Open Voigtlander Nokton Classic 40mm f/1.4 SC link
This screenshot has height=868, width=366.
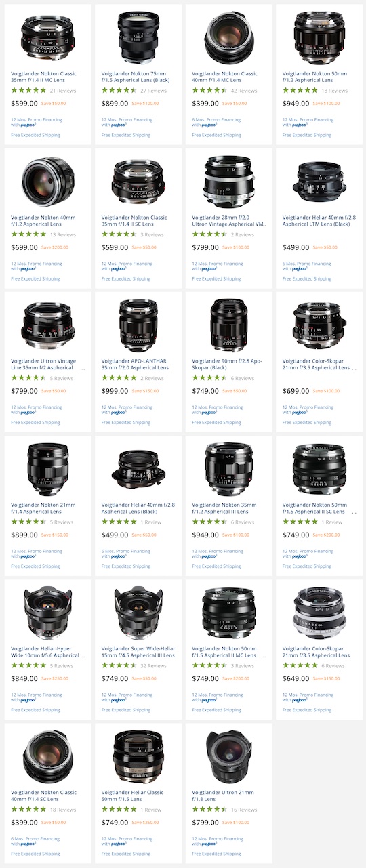(43, 795)
